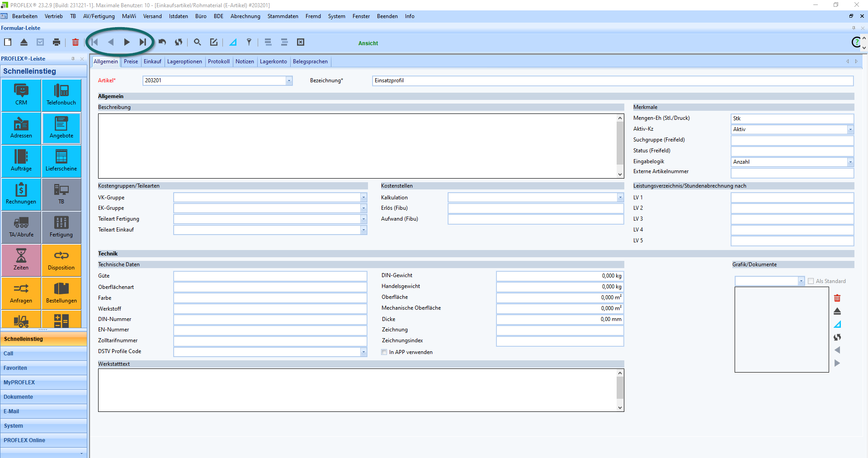Check the 'Als Standard' checkbox
Screen dimensions: 868x458
(811, 281)
